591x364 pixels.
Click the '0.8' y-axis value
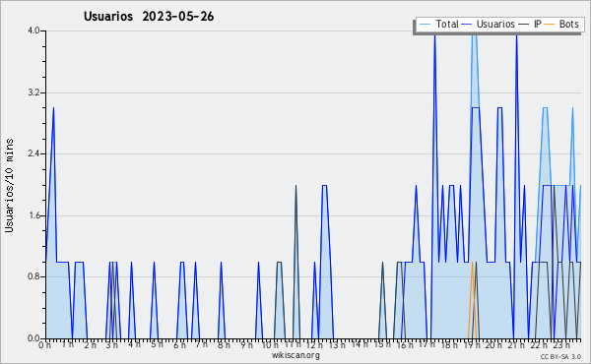[x=33, y=276]
